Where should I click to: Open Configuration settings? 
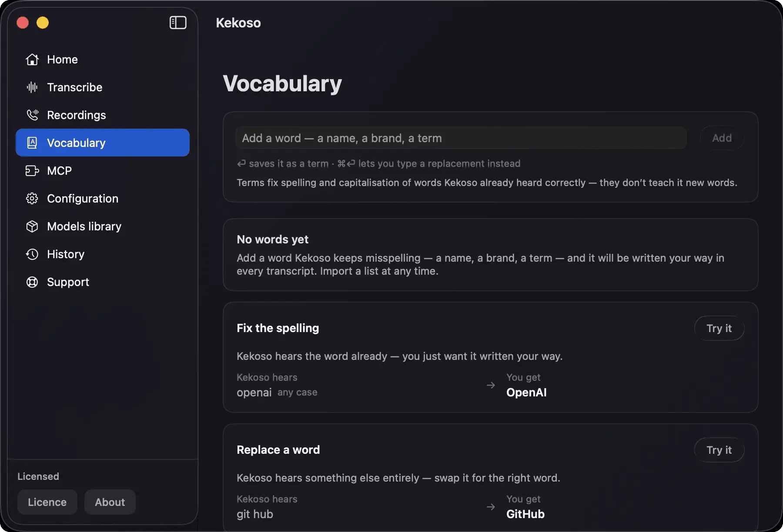coord(103,199)
